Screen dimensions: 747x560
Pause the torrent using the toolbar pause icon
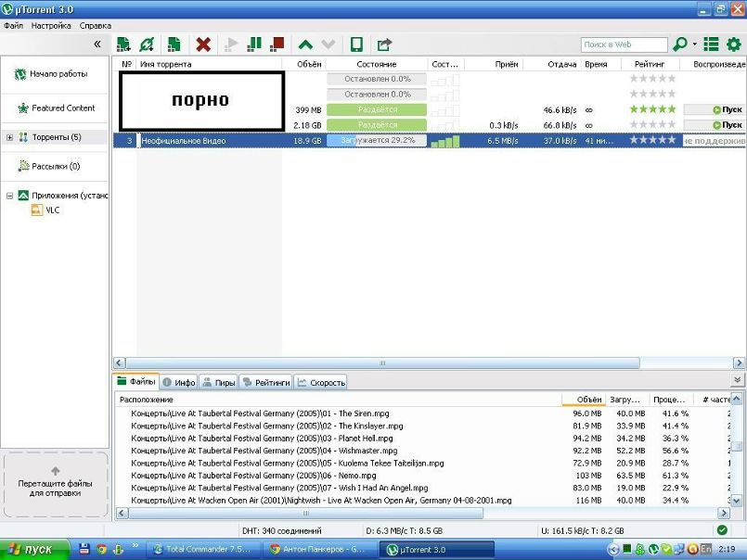click(x=253, y=44)
